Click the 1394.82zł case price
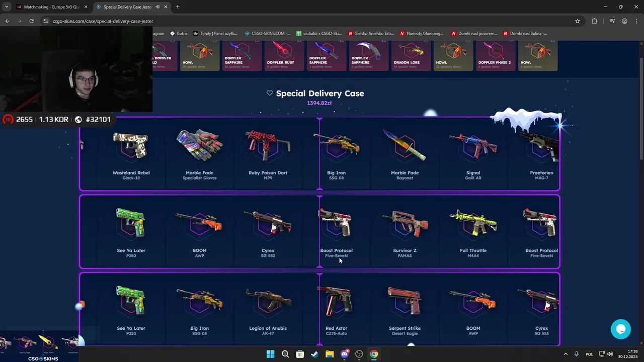 click(319, 103)
